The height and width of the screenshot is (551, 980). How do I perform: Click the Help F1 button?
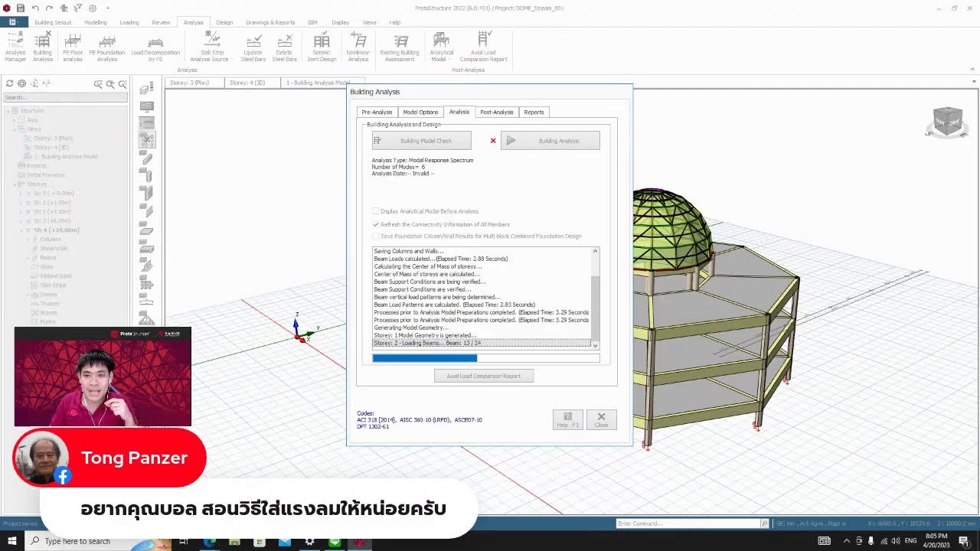pyautogui.click(x=568, y=419)
